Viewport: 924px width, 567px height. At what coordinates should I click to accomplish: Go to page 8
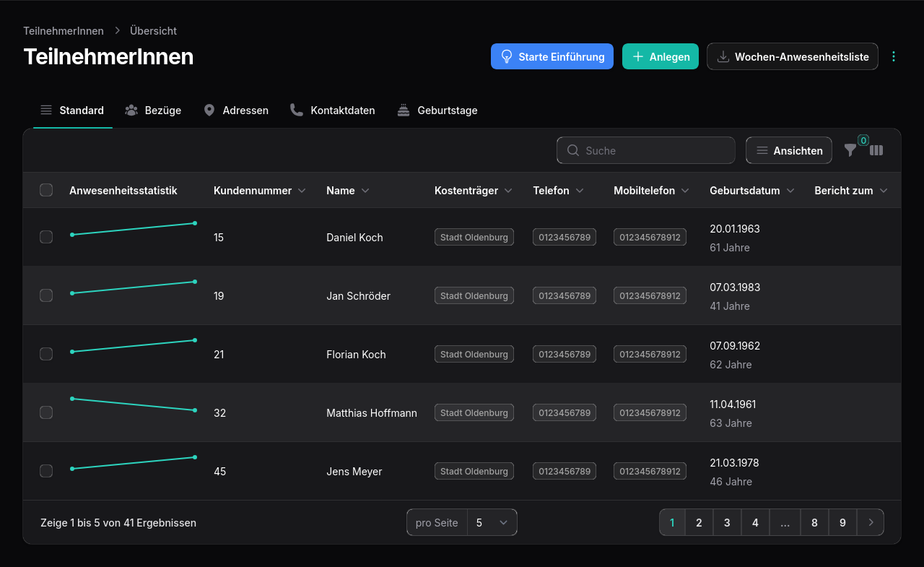click(x=814, y=522)
